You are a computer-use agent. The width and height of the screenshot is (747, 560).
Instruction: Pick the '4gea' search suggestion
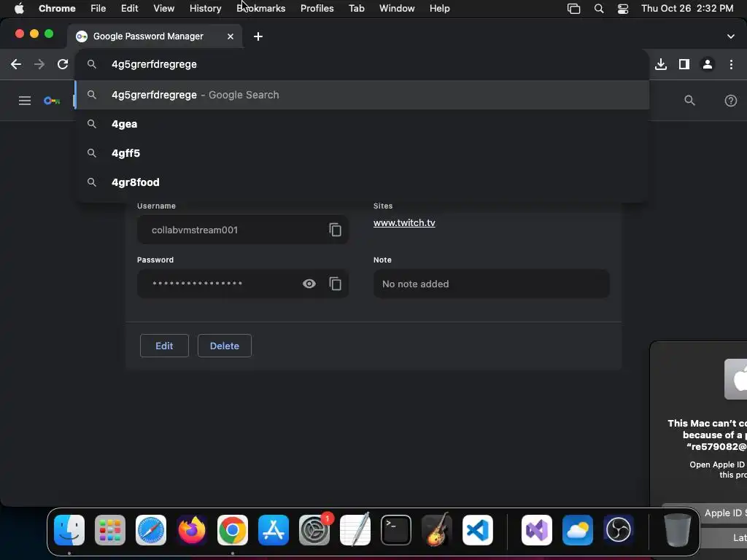(x=362, y=124)
